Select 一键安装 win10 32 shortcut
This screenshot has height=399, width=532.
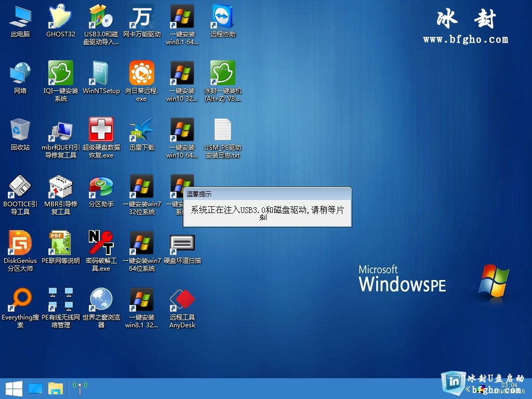tap(182, 81)
